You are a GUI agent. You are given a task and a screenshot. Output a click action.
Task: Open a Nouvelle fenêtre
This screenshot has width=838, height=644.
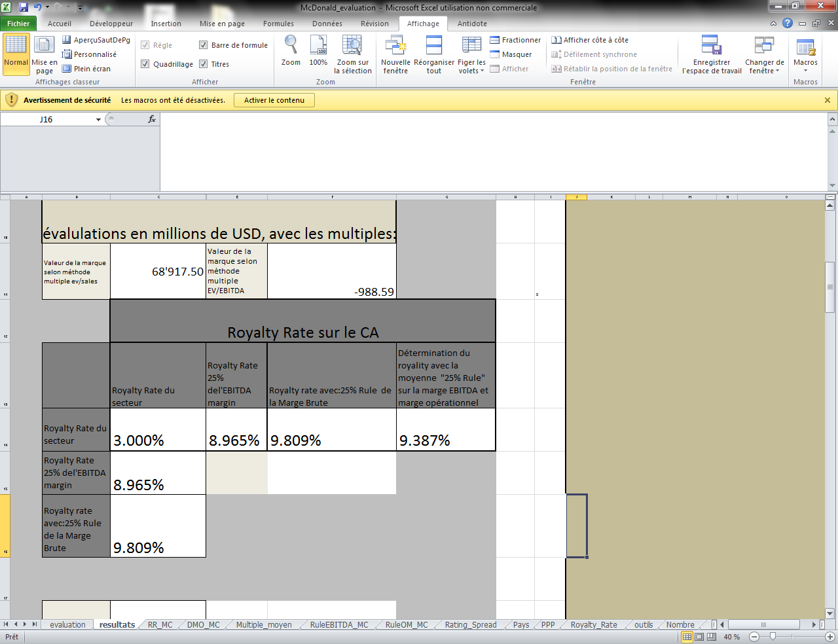(395, 55)
